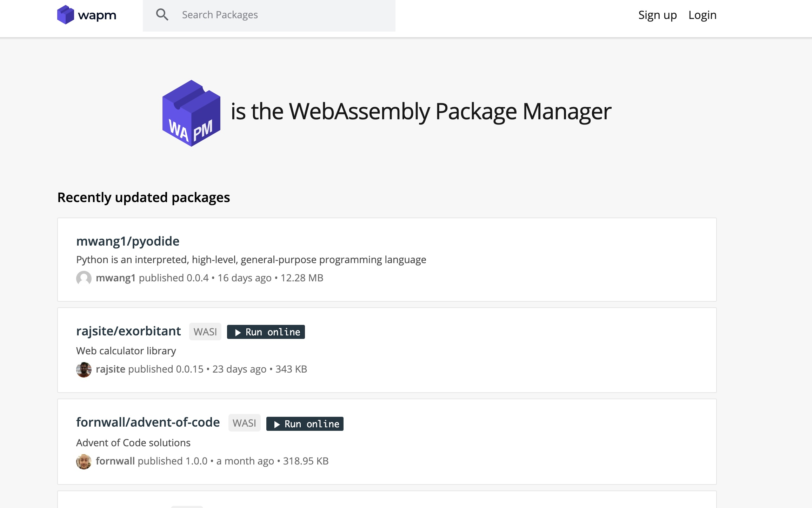Open the rajsite/exorbitant package
Screen dimensions: 812x508
click(x=128, y=331)
